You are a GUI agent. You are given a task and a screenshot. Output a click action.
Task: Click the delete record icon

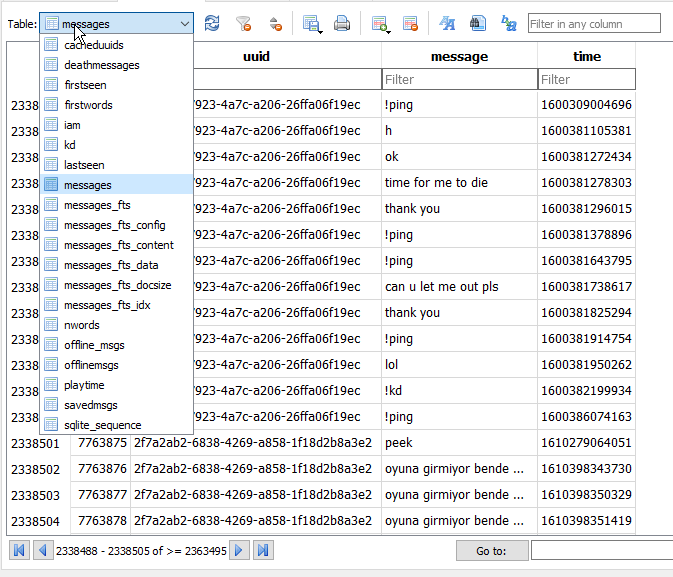pyautogui.click(x=410, y=23)
